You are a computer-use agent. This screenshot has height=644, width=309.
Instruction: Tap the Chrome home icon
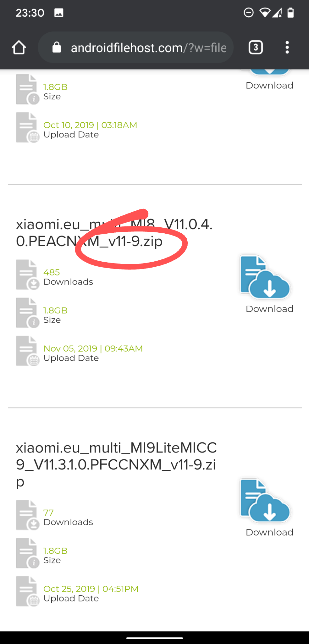point(19,47)
